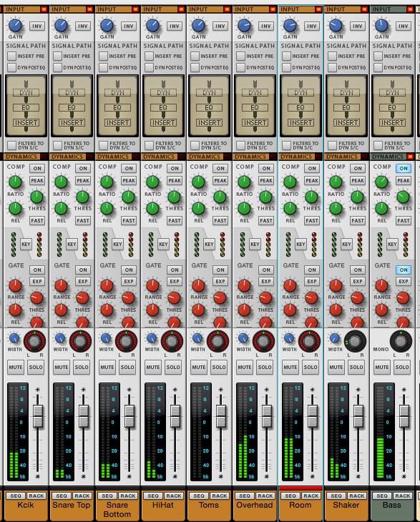Turn off the Bass compressor ON button
This screenshot has width=420, height=522.
coord(404,169)
